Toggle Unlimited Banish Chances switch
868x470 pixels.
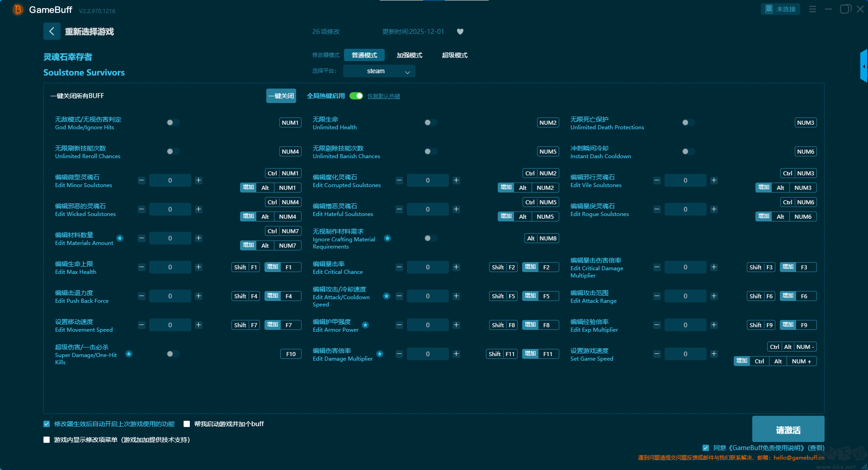[431, 151]
